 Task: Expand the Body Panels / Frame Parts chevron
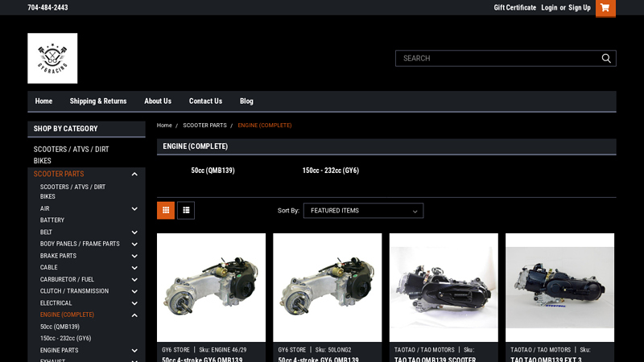tap(134, 244)
